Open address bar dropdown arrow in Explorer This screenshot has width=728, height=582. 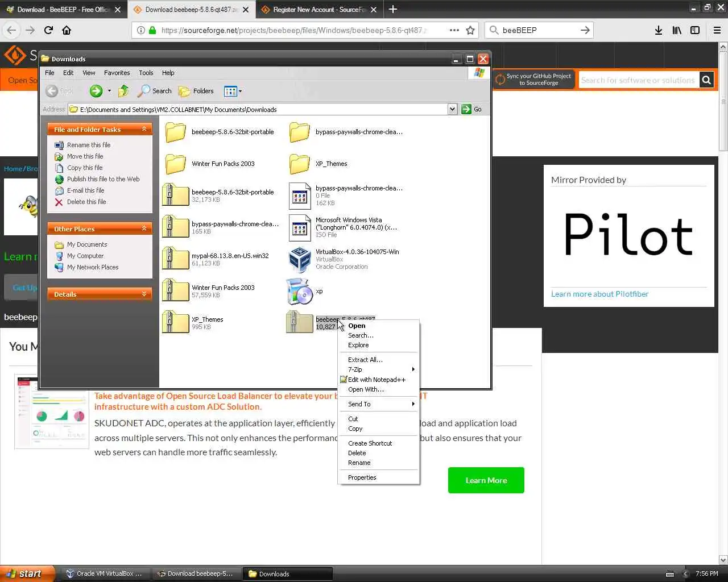pyautogui.click(x=452, y=109)
